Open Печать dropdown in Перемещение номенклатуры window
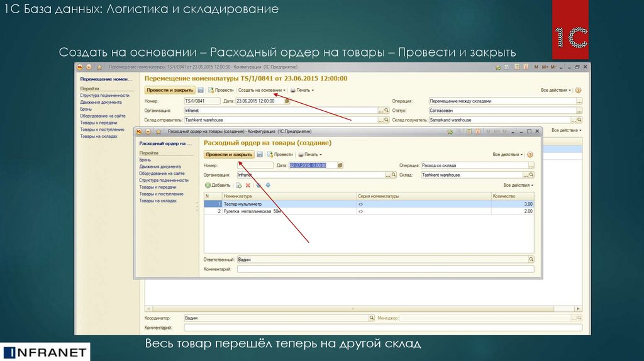Screen dimensions: 644x361 (302, 90)
